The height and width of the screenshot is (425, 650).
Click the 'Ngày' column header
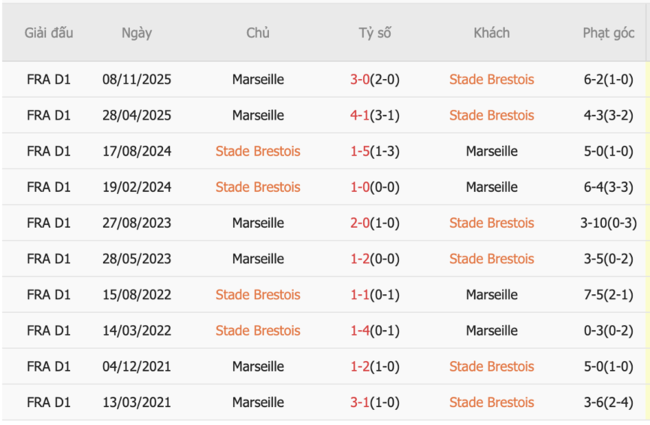[137, 33]
